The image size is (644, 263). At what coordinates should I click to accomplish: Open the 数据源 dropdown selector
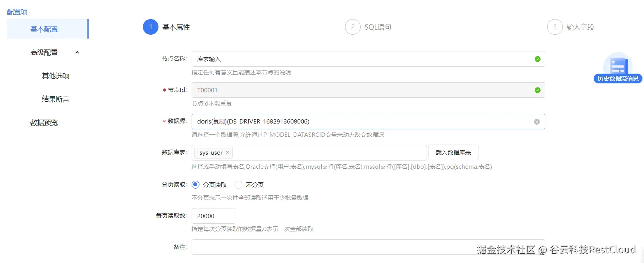point(368,122)
